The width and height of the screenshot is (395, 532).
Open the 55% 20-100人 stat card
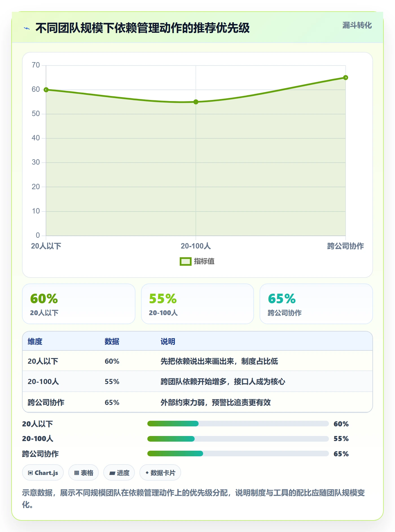tap(197, 304)
